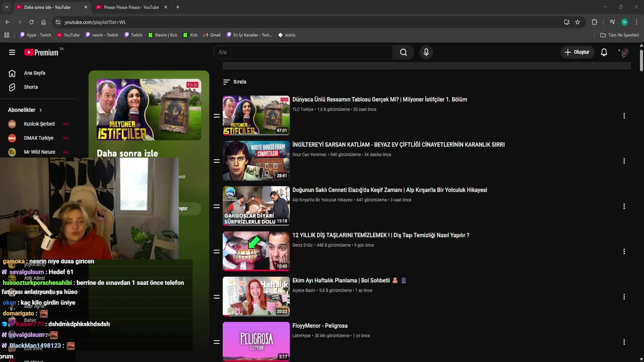Click the TLC Turkiye channel name
This screenshot has width=644, height=362.
pos(303,110)
